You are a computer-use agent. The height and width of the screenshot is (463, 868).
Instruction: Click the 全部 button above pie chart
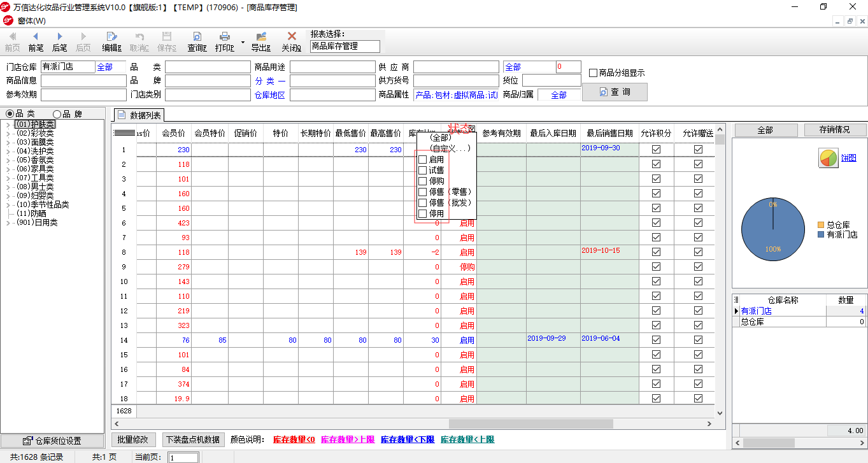[765, 130]
